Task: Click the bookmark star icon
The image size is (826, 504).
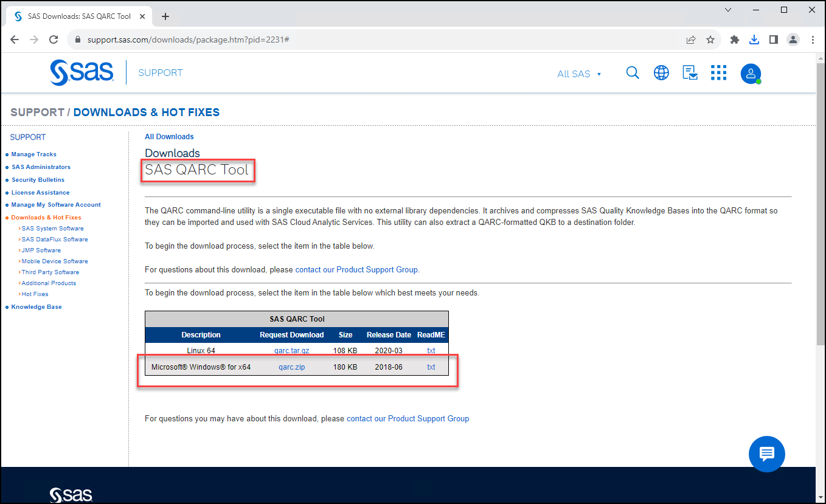Action: coord(710,39)
